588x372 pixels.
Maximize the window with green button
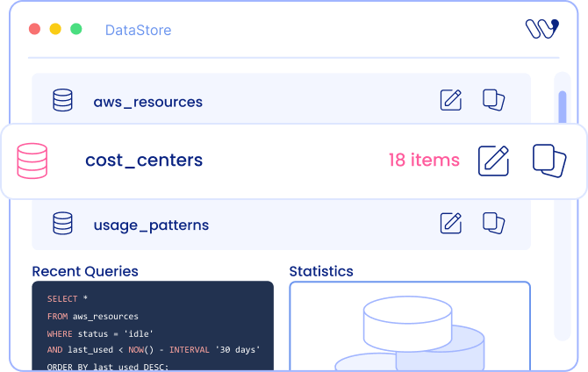[76, 29]
